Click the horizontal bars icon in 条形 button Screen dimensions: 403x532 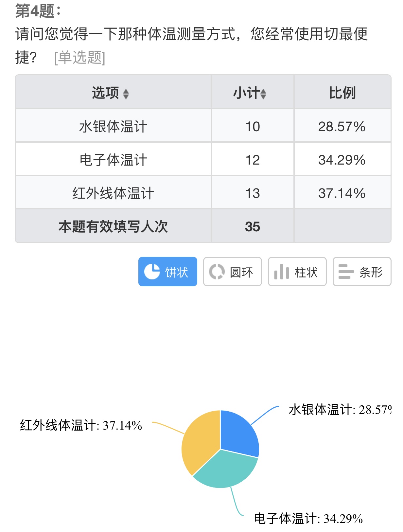tap(346, 272)
